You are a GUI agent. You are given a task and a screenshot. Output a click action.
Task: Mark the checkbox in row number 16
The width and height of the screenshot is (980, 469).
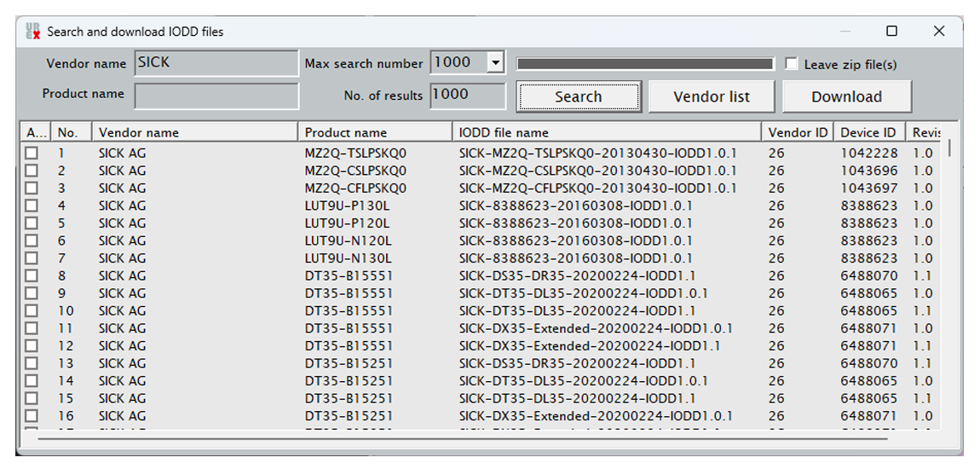(x=32, y=416)
